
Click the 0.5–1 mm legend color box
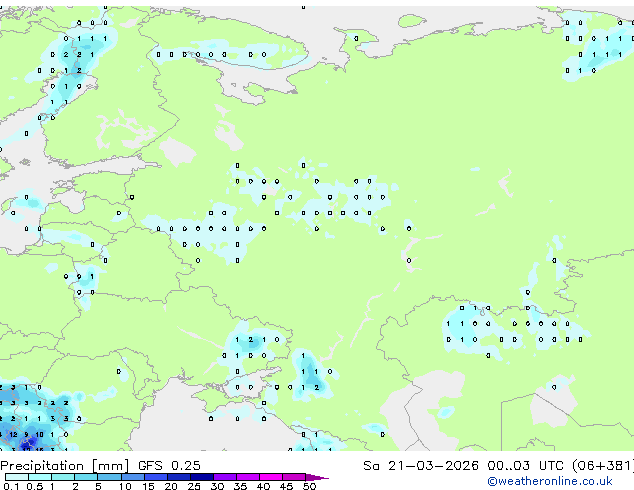tap(40, 477)
